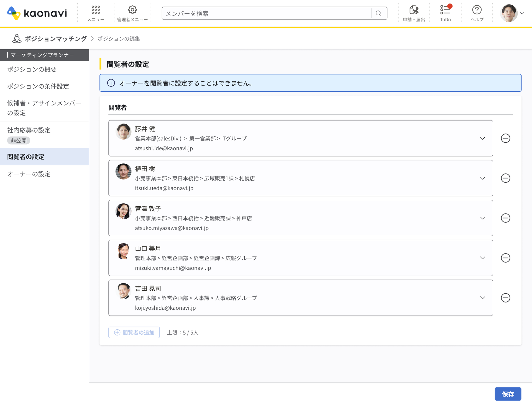Image resolution: width=532 pixels, height=405 pixels.
Task: Remove viewer 藤井 健 with minus icon
Action: pyautogui.click(x=505, y=138)
